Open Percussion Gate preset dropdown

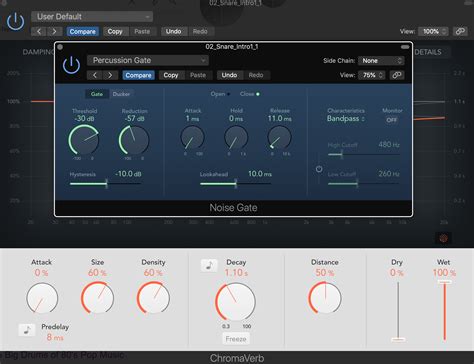[148, 60]
